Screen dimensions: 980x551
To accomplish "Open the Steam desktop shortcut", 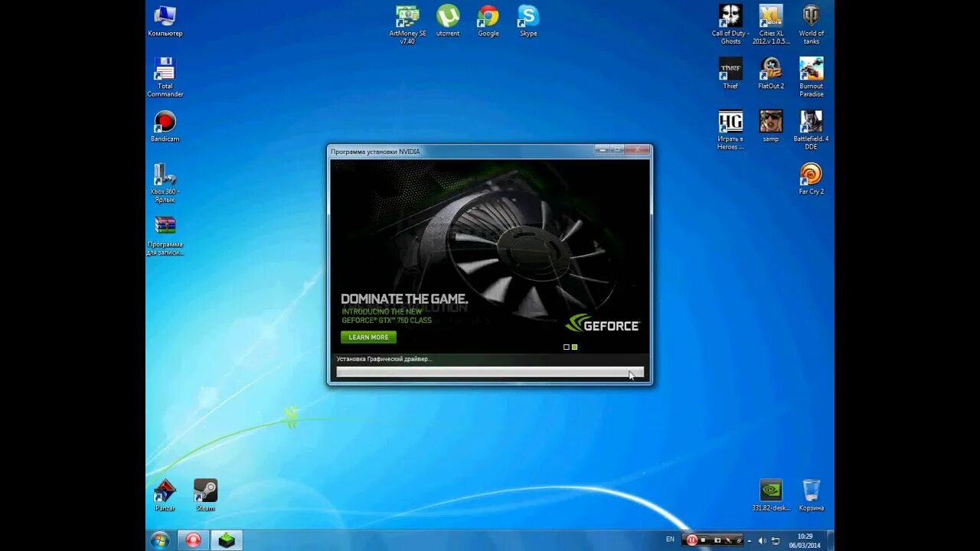I will tap(205, 495).
